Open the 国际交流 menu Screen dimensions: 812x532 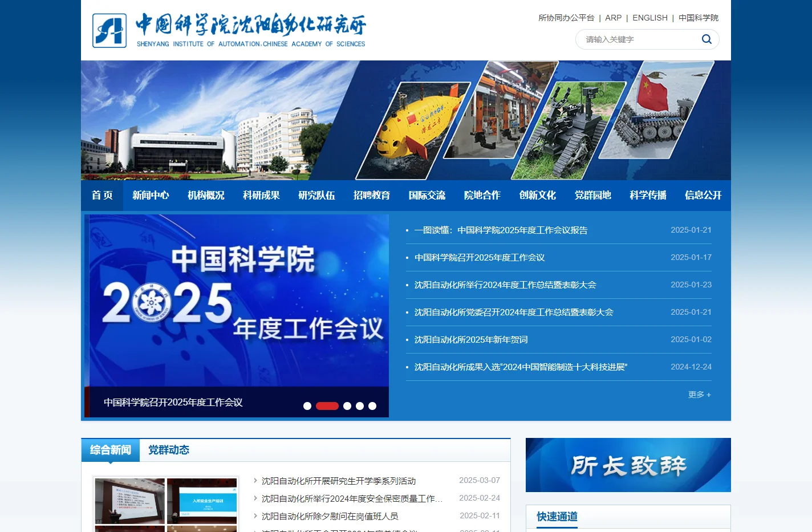[427, 195]
